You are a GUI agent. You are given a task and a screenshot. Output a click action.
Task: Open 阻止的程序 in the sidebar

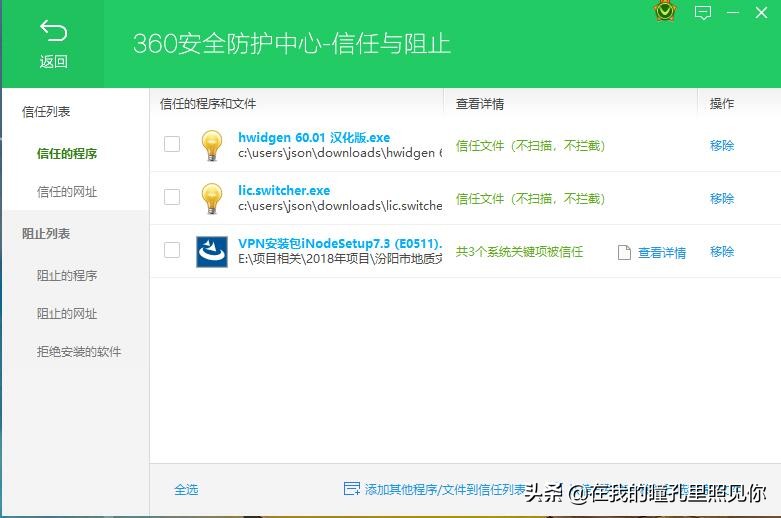click(67, 275)
